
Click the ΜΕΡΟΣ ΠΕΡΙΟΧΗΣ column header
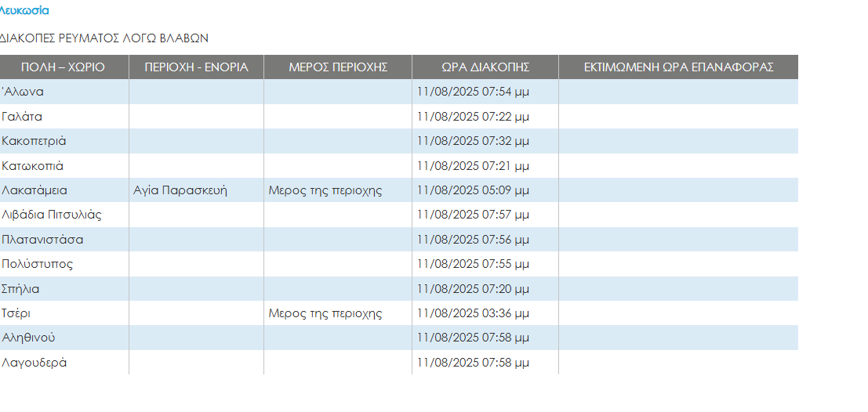[338, 67]
